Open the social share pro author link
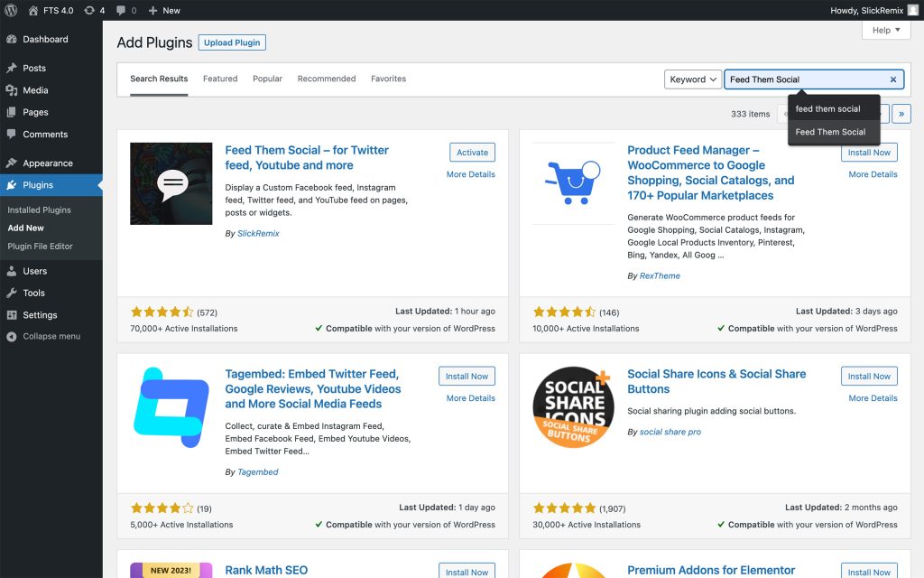Image resolution: width=924 pixels, height=578 pixels. [x=670, y=432]
